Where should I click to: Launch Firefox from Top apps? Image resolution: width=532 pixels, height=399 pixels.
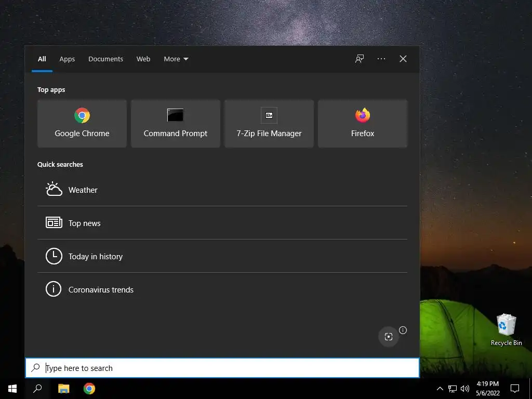pyautogui.click(x=363, y=124)
